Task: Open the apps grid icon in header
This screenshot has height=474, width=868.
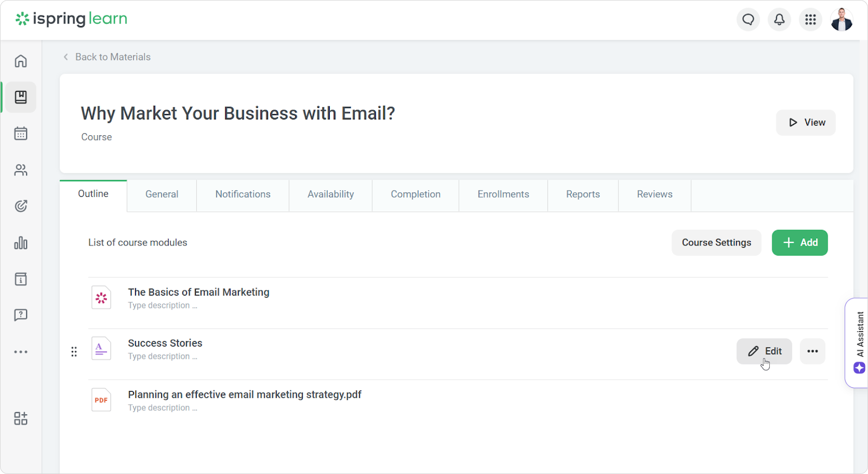Action: point(810,20)
